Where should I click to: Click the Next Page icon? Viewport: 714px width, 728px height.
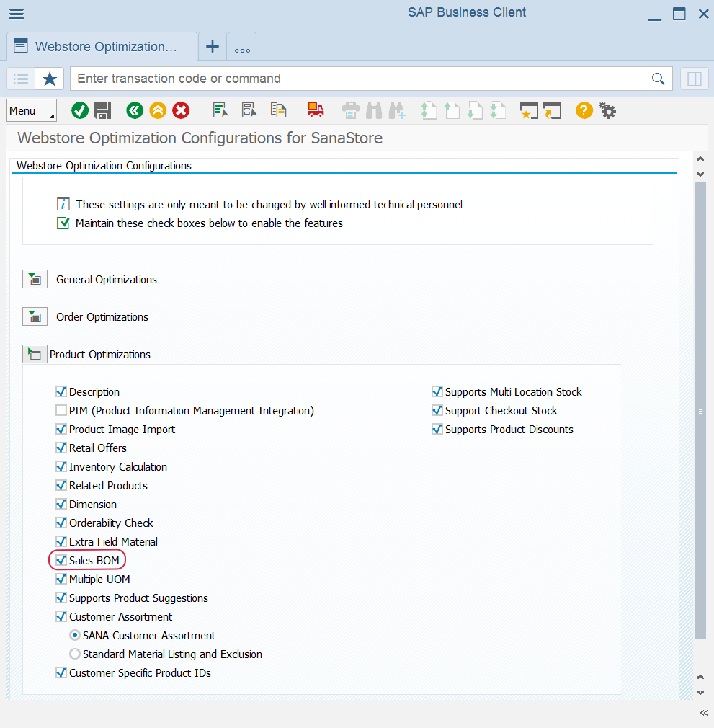(x=475, y=110)
